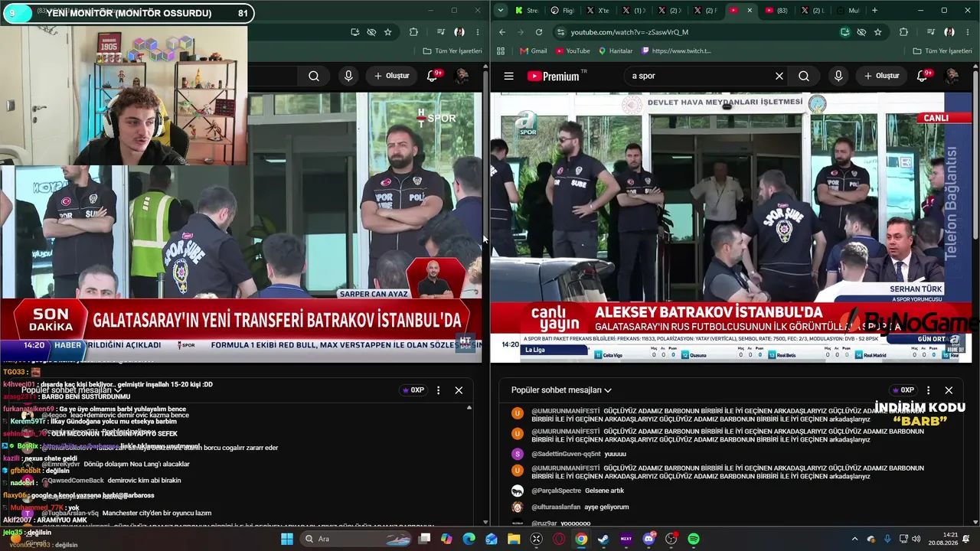980x551 pixels.
Task: Toggle eye-off tracking icon in right address bar
Action: click(x=861, y=32)
